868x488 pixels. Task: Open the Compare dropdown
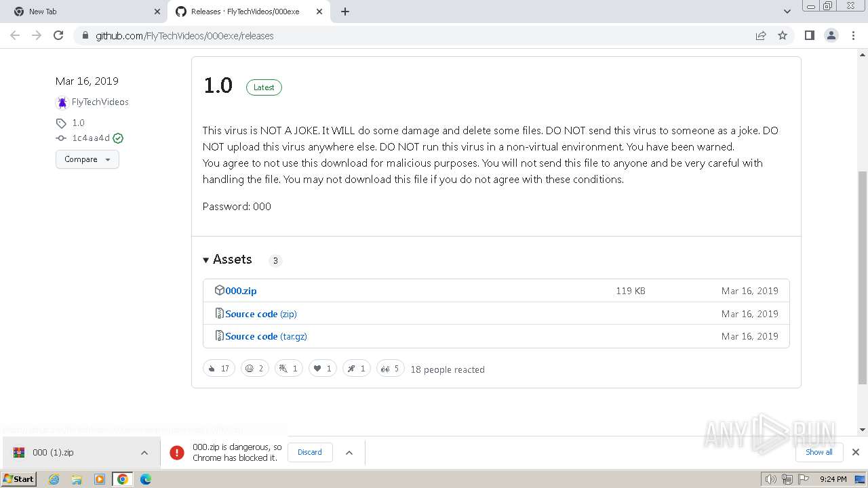click(87, 159)
